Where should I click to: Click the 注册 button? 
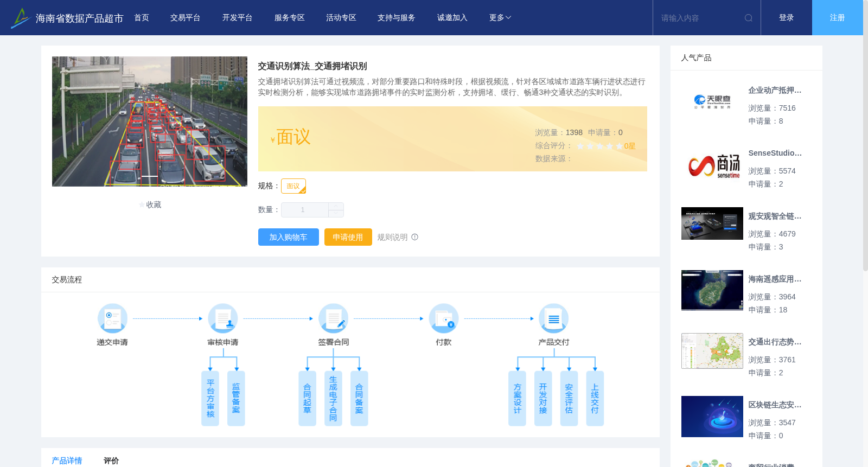point(838,18)
